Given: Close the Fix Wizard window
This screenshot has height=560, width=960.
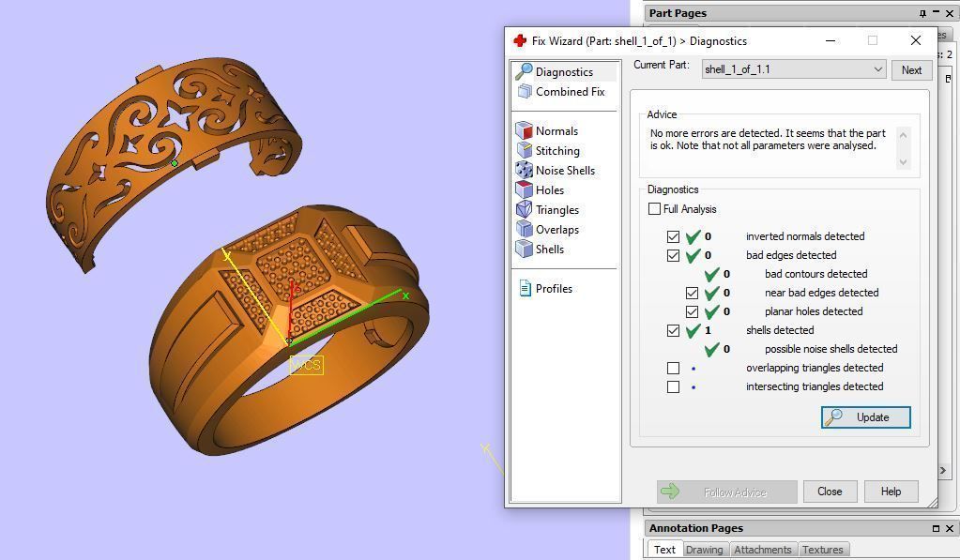Looking at the screenshot, I should pyautogui.click(x=915, y=40).
